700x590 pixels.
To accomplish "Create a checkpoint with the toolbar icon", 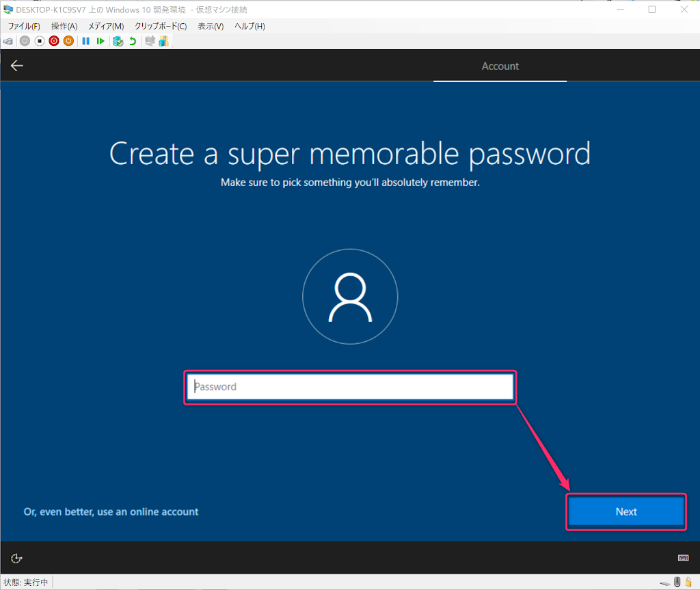I will click(118, 41).
